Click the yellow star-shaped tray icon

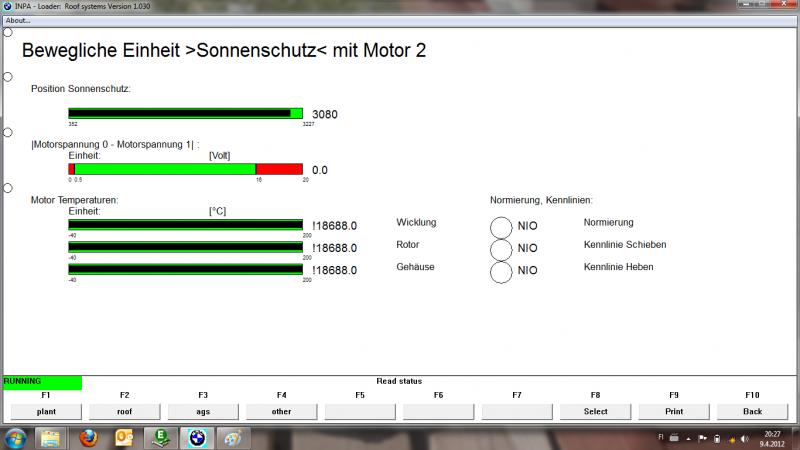[732, 439]
